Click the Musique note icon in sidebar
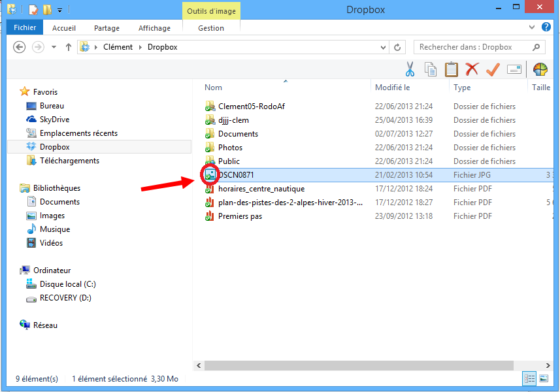The height and width of the screenshot is (392, 560). (31, 229)
